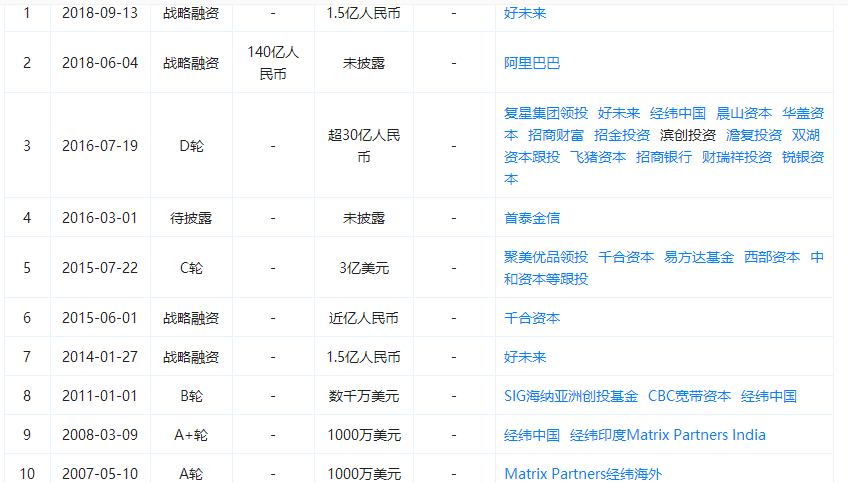
Task: Select the date 2011-01-01
Action: 100,396
